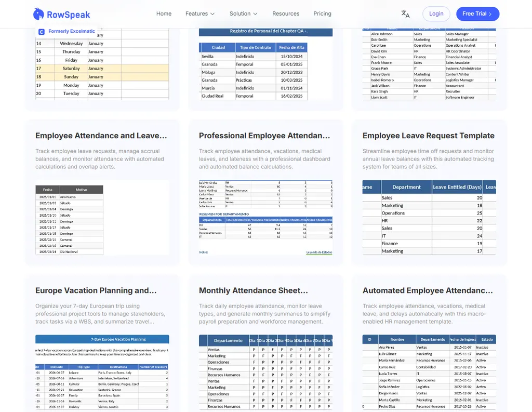Open the language translation switcher icon
The height and width of the screenshot is (412, 532).
(x=405, y=14)
